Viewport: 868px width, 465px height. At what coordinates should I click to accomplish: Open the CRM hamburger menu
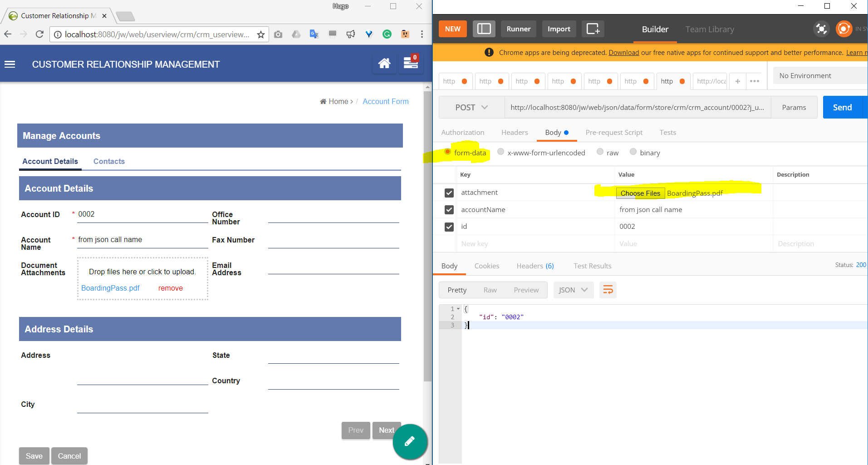click(10, 64)
